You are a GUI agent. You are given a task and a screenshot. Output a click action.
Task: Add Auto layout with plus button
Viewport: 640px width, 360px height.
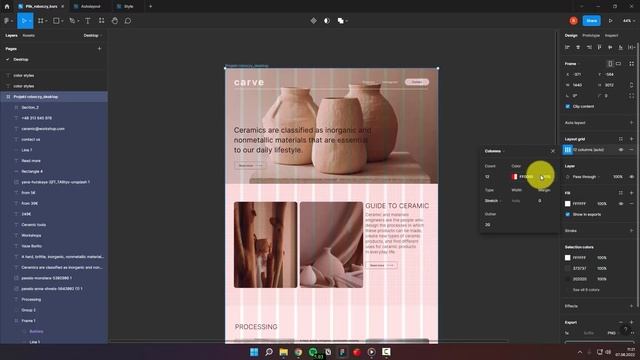click(631, 123)
